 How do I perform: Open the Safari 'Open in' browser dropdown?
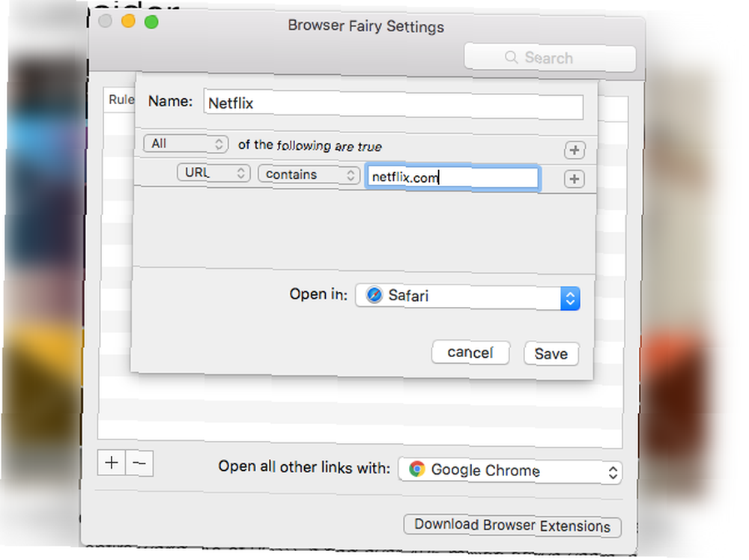467,297
